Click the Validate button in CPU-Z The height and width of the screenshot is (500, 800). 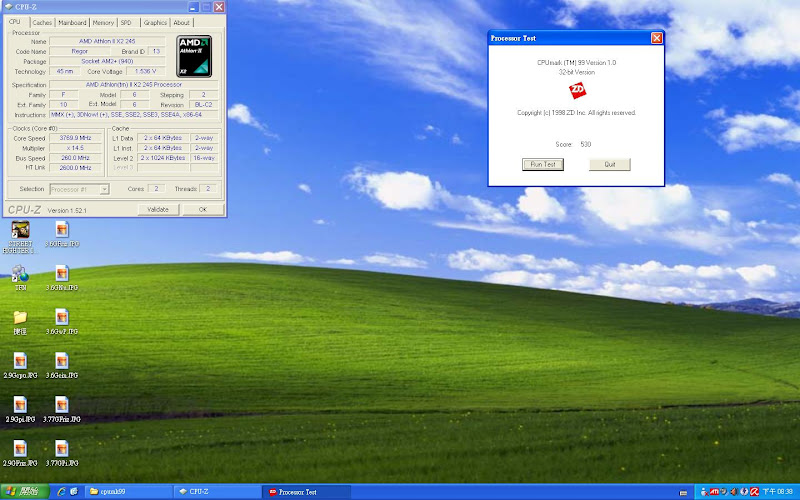tap(158, 210)
